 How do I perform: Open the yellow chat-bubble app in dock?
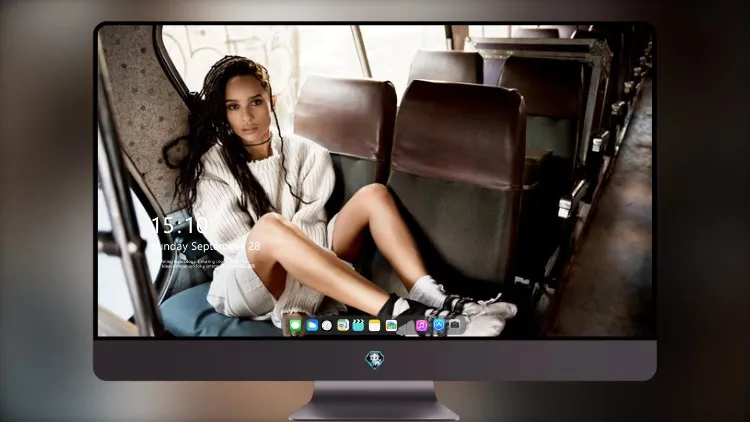[x=343, y=326]
